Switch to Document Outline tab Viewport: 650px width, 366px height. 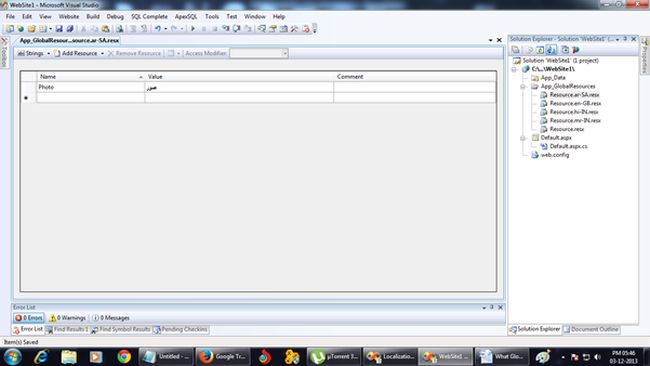591,330
